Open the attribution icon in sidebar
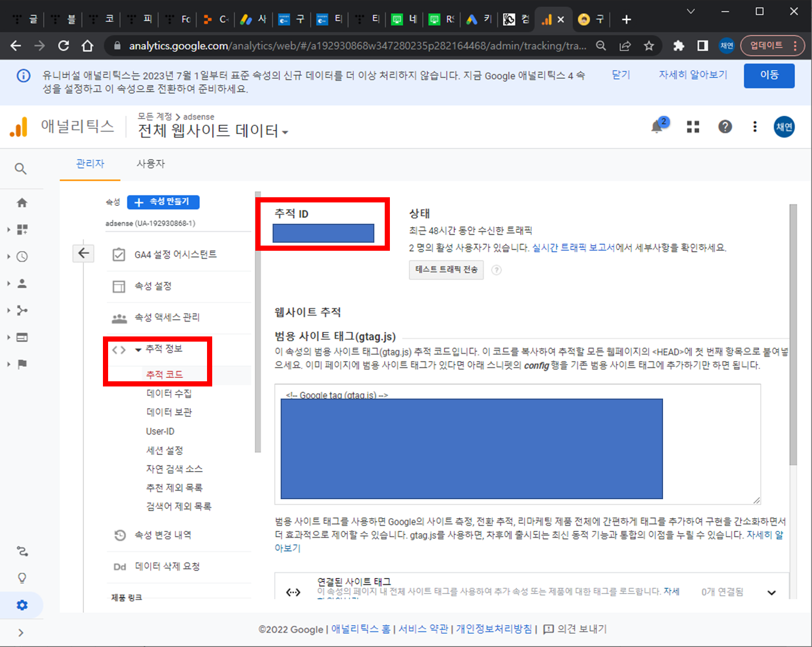This screenshot has height=647, width=812. click(x=22, y=551)
